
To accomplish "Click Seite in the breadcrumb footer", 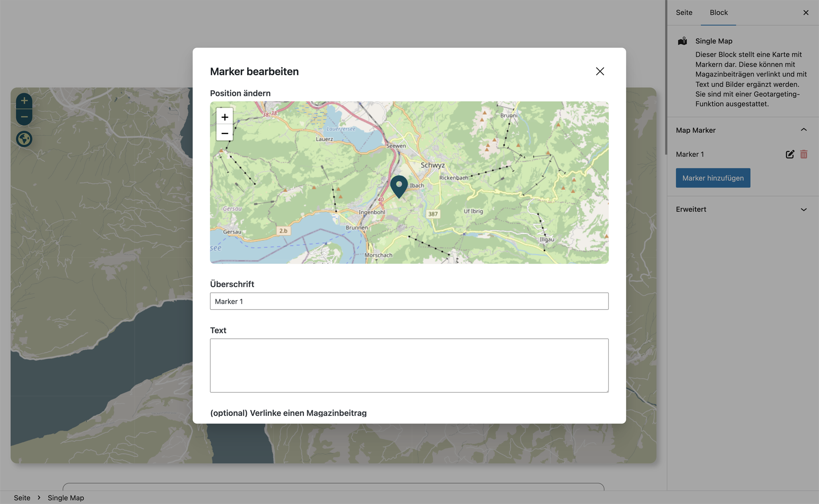I will pos(22,498).
